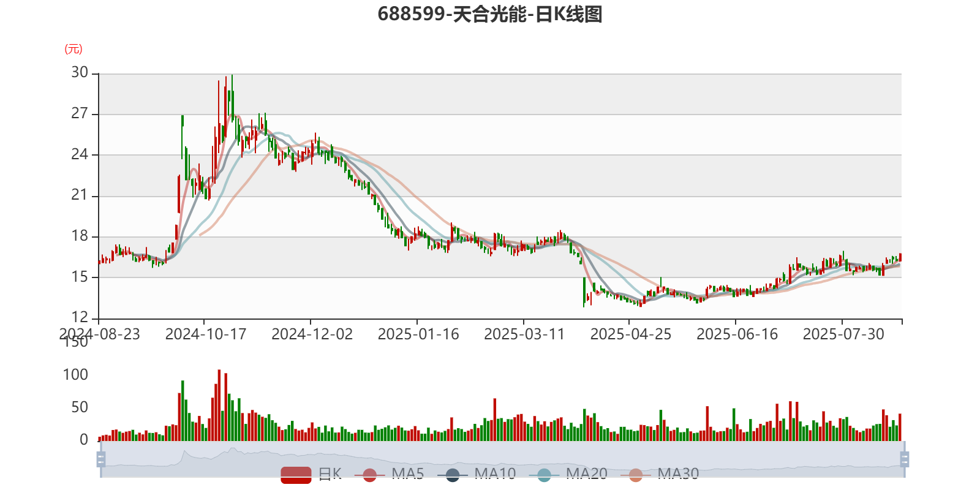Image resolution: width=980 pixels, height=490 pixels.
Task: Toggle the MA20 line in legend
Action: pyautogui.click(x=568, y=475)
